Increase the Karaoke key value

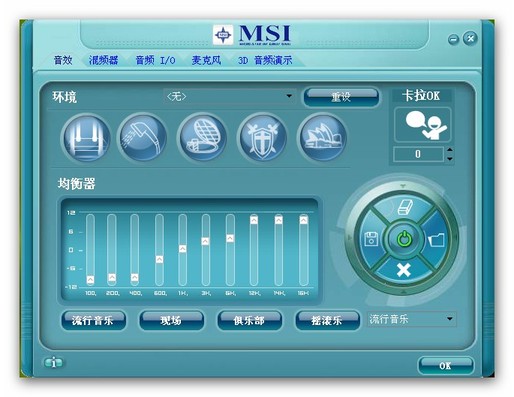pyautogui.click(x=450, y=150)
